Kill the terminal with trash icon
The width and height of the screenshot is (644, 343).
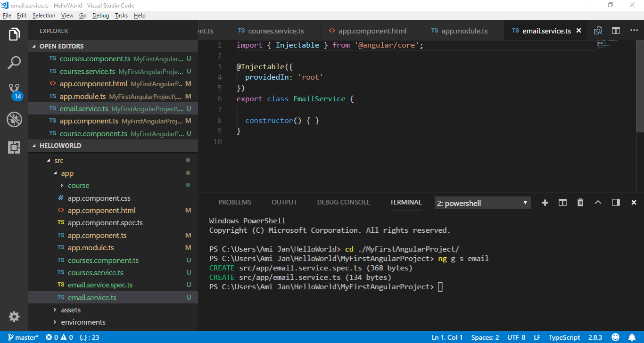[580, 202]
